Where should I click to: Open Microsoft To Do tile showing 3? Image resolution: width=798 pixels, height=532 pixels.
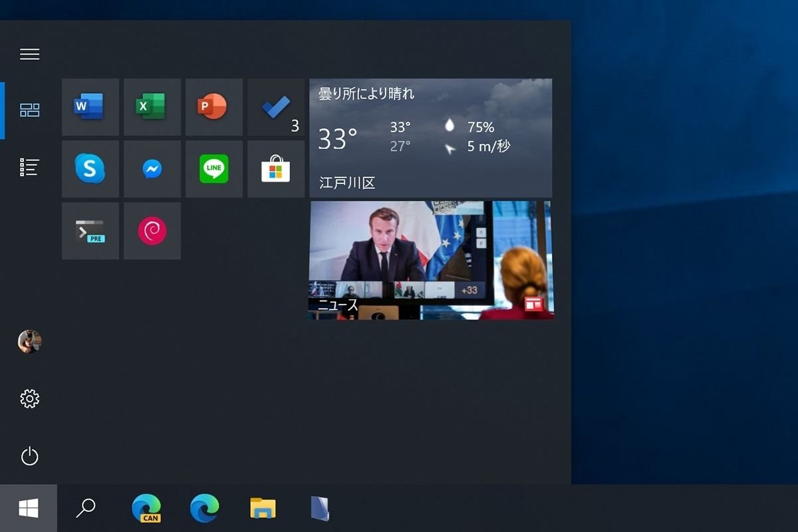click(276, 107)
